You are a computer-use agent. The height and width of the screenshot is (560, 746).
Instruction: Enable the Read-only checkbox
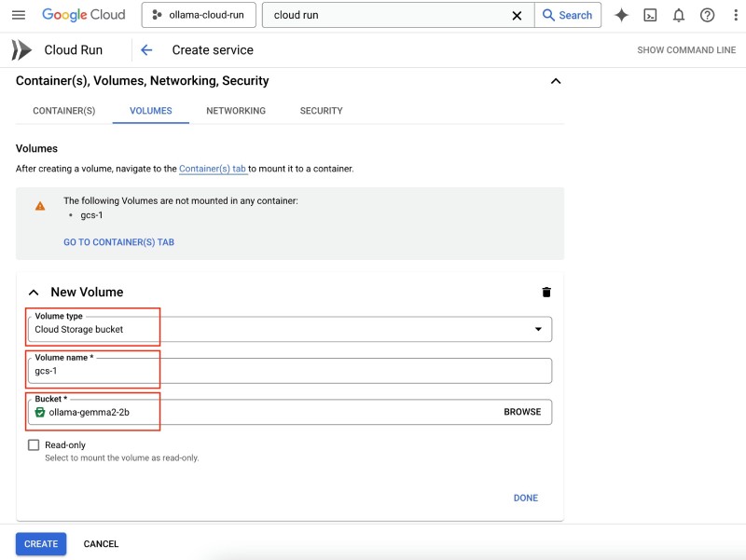click(35, 445)
